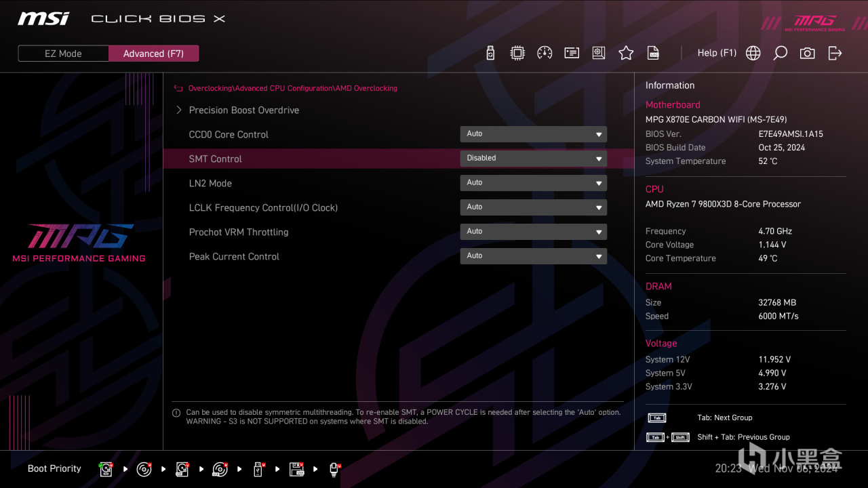Click the DRAM speed value "6000 MT/s"

pyautogui.click(x=778, y=316)
